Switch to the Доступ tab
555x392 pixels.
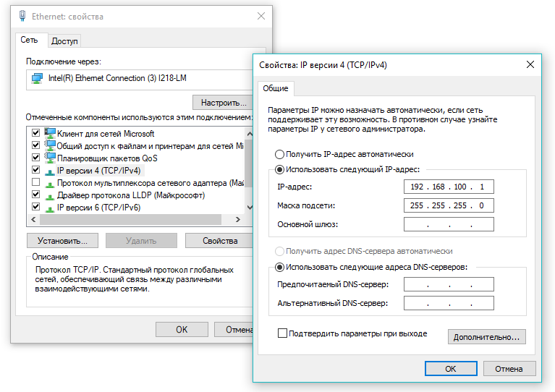(x=65, y=41)
